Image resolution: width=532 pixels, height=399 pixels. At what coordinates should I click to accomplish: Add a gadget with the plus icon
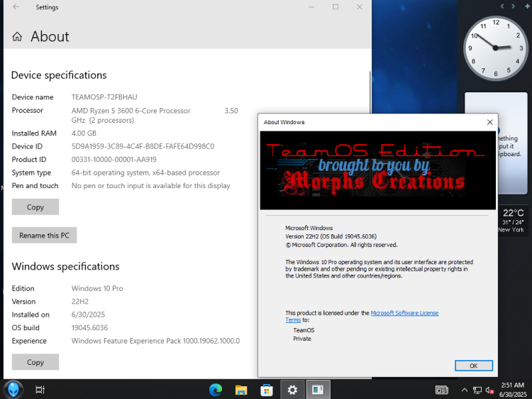[528, 6]
